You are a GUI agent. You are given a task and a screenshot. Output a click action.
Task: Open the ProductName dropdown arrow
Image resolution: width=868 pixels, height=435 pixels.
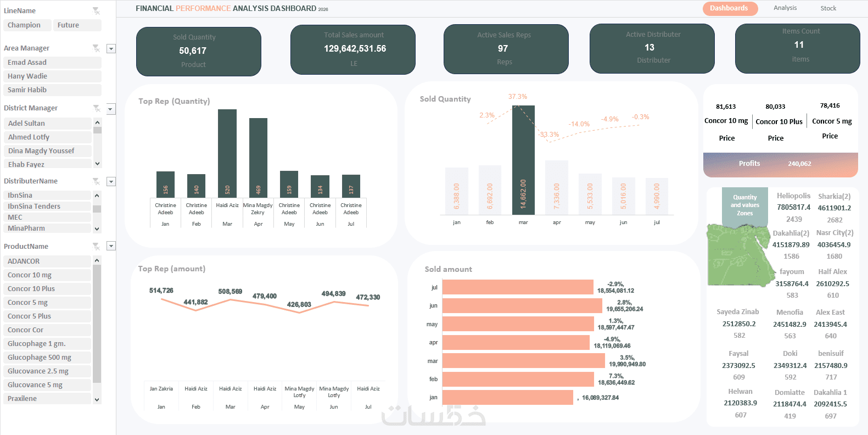111,246
